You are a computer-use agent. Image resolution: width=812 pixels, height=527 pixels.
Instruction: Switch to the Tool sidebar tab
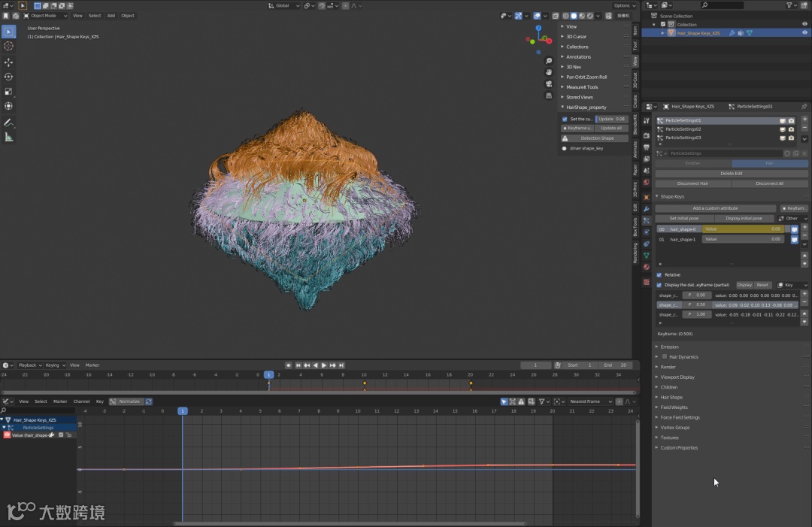(x=635, y=46)
